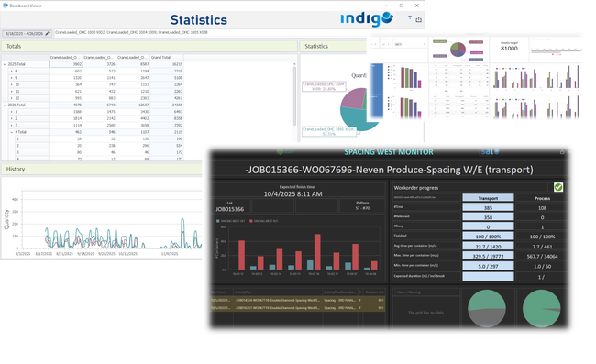Screen dimensions: 596x364
Task: Click the Totals panel header
Action: pyautogui.click(x=149, y=47)
